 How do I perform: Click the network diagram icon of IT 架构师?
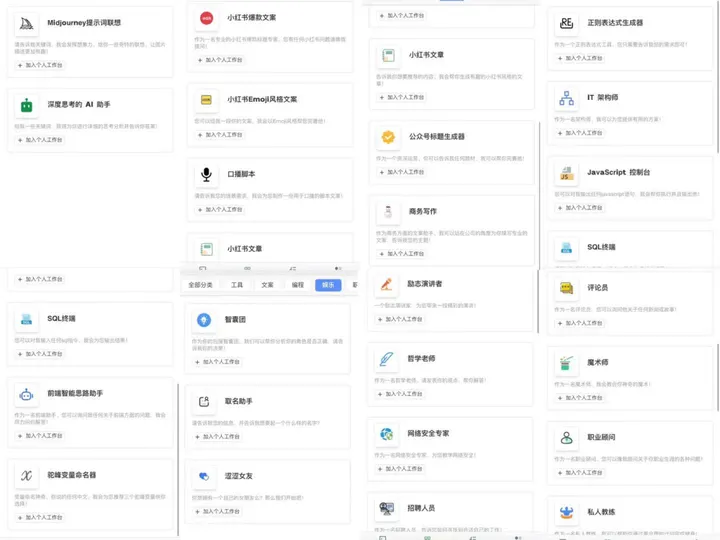pos(567,98)
